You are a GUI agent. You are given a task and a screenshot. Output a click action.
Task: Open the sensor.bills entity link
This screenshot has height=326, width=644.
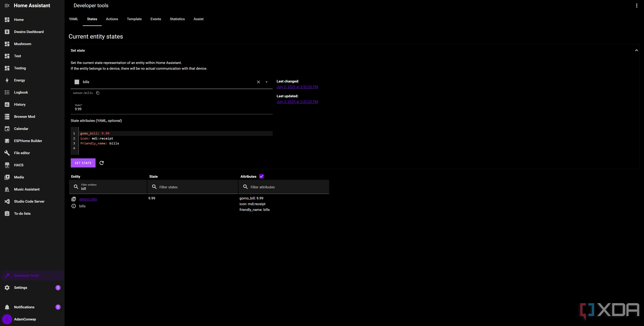pos(88,199)
